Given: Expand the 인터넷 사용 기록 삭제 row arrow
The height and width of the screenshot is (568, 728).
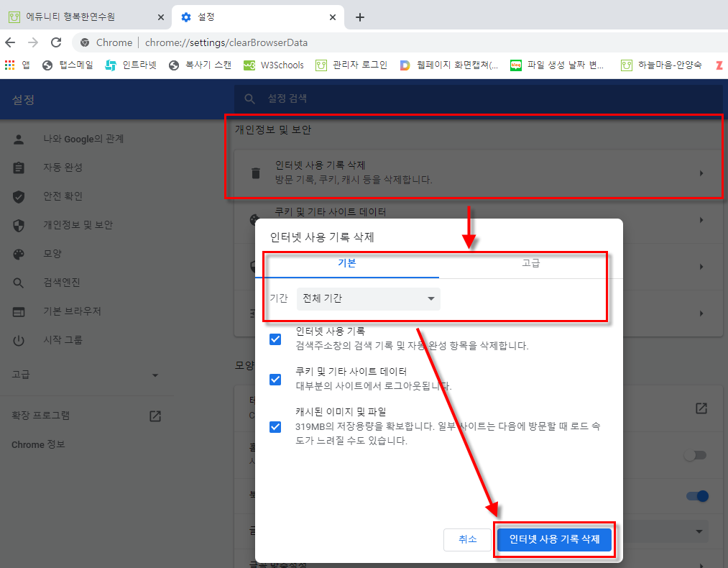Looking at the screenshot, I should click(701, 173).
